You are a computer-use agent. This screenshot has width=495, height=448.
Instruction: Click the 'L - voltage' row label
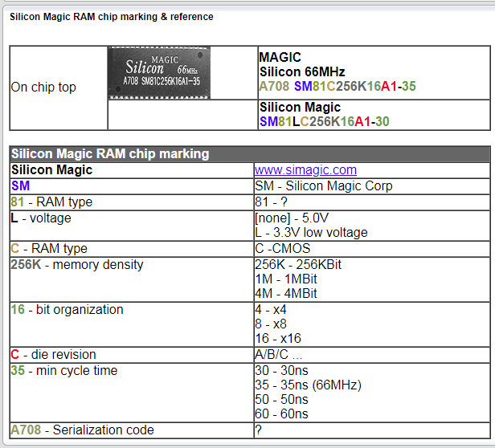41,218
